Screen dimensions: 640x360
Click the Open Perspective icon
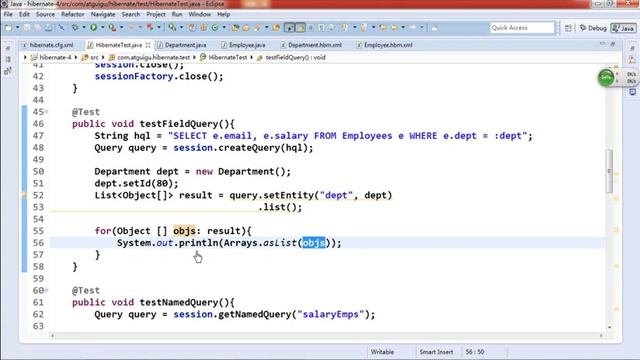click(x=568, y=28)
